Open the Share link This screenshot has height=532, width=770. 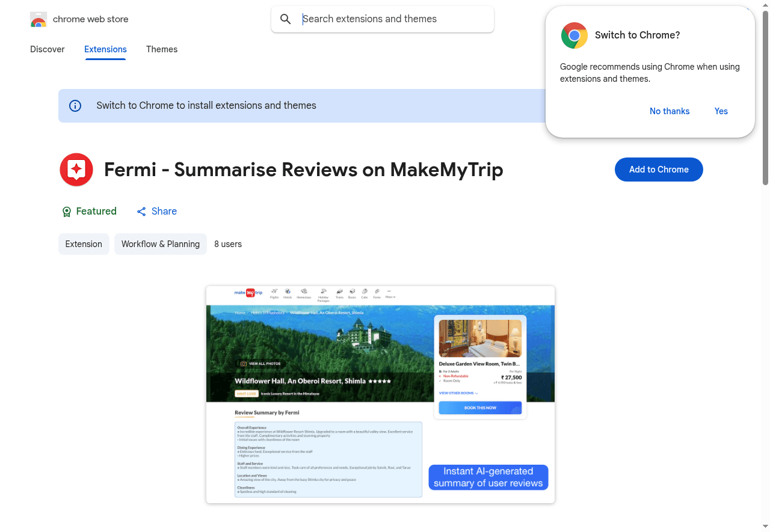[x=156, y=212]
